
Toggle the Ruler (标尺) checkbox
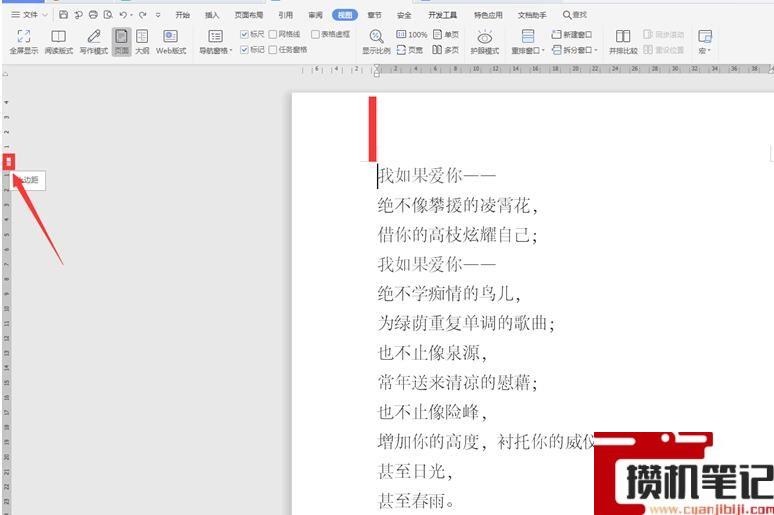[x=252, y=34]
